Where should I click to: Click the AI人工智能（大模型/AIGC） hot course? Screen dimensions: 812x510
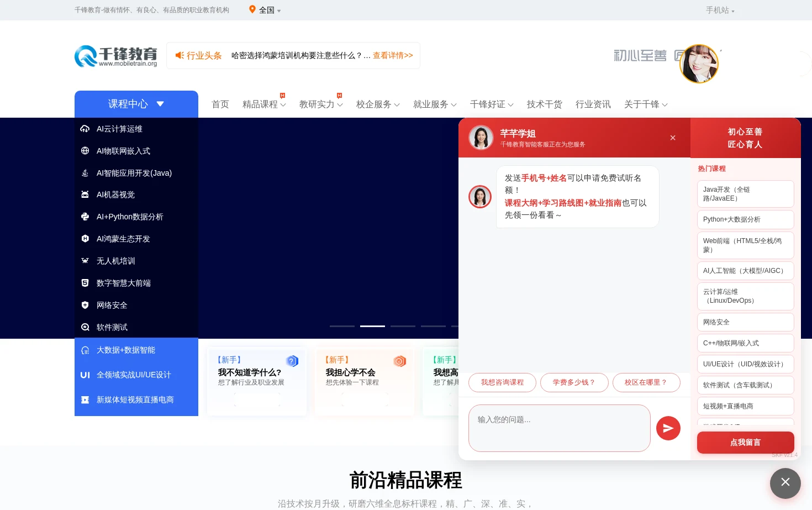(746, 271)
